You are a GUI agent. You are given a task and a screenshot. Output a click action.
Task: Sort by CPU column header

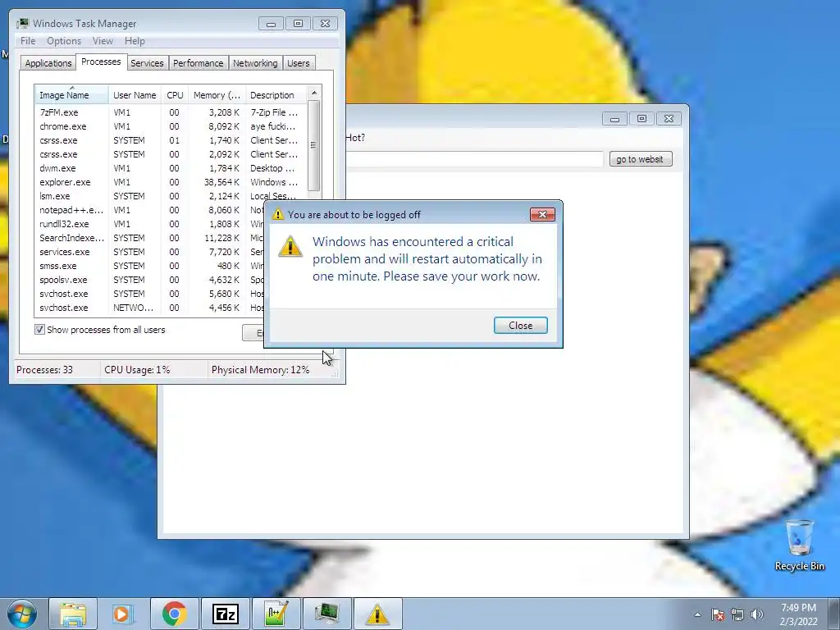coord(175,95)
